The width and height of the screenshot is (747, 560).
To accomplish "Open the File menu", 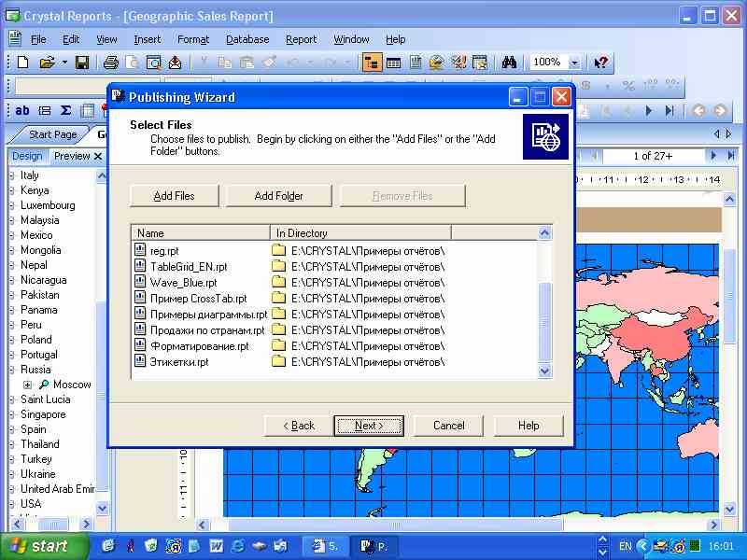I will coord(38,39).
